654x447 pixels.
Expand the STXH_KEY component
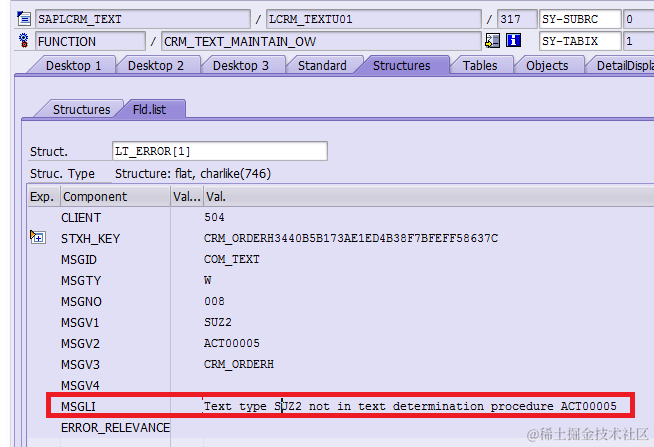pos(38,237)
